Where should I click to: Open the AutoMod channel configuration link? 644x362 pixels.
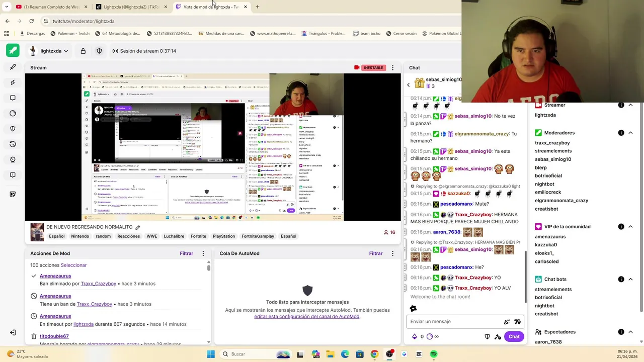coord(306,317)
